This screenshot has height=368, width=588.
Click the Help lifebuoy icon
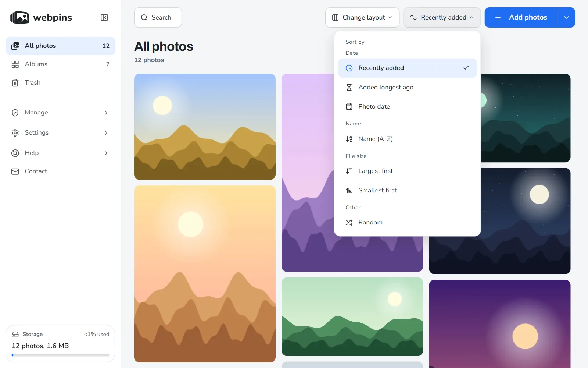(x=15, y=153)
